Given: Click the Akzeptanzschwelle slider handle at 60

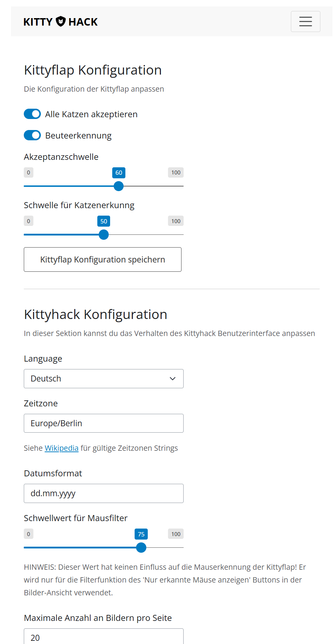Looking at the screenshot, I should tap(119, 186).
